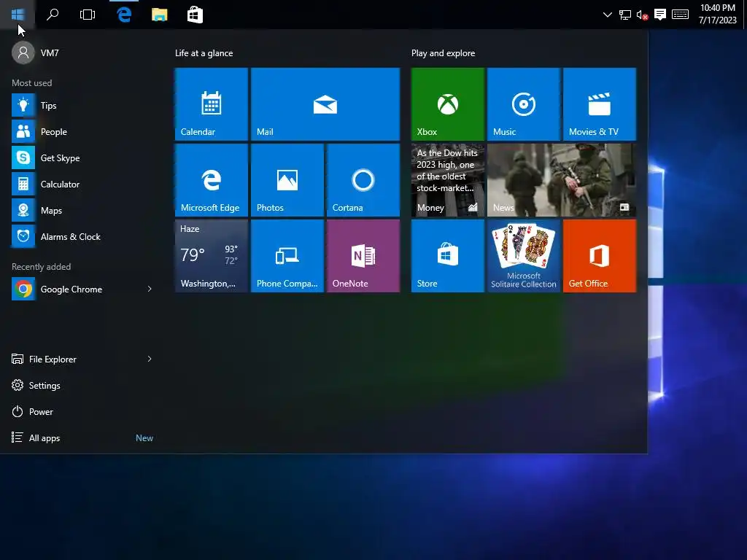Launch Microsoft Solitaire Collection tile
This screenshot has width=747, height=560.
click(523, 256)
